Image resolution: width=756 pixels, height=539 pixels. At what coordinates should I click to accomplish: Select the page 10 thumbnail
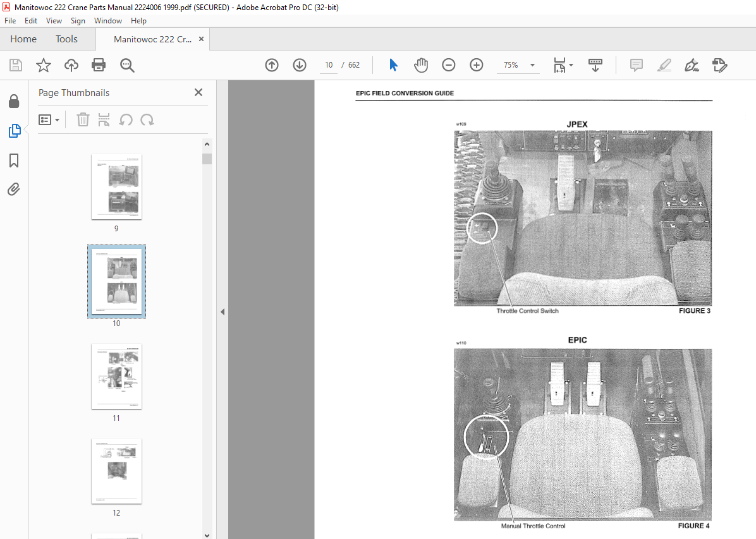point(117,282)
